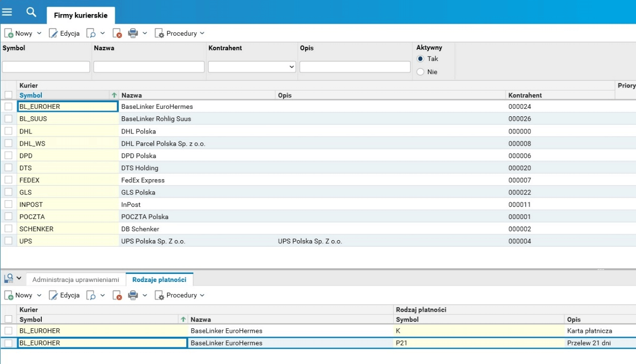
Task: Expand print dropdown arrow in bottom toolbar
Action: [x=145, y=295]
